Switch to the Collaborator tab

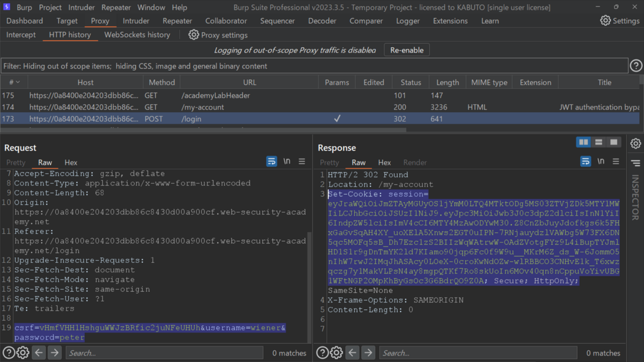226,21
